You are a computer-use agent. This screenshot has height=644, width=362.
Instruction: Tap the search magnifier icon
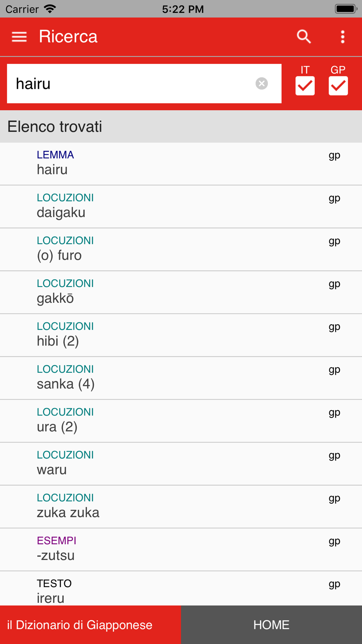tap(304, 37)
